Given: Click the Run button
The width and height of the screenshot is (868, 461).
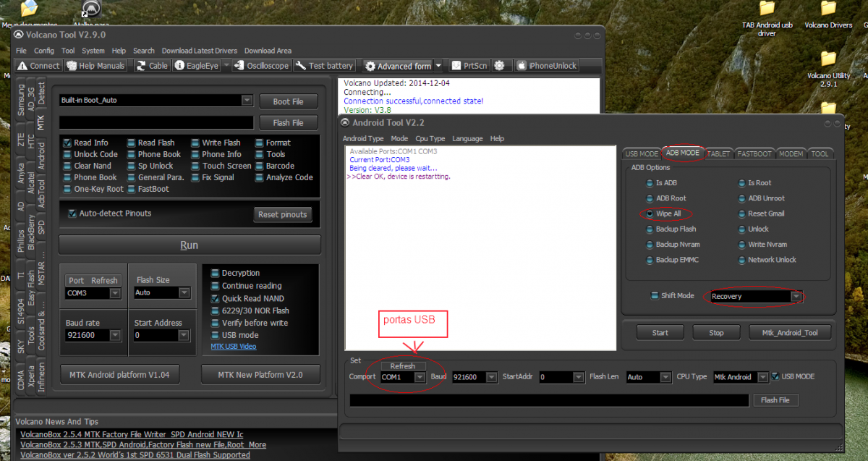Looking at the screenshot, I should click(x=189, y=245).
